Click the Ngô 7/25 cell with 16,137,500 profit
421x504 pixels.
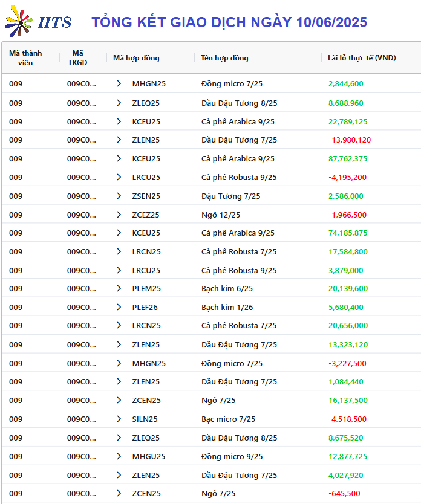(218, 401)
